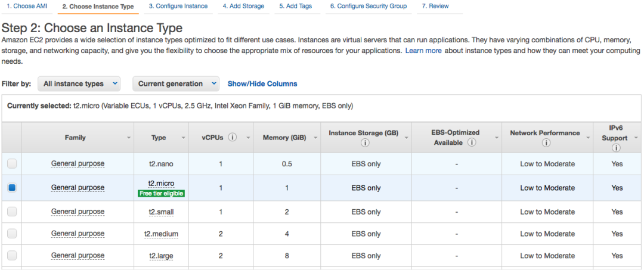The image size is (644, 270).
Task: Jump to the Review step tab
Action: coord(435,7)
